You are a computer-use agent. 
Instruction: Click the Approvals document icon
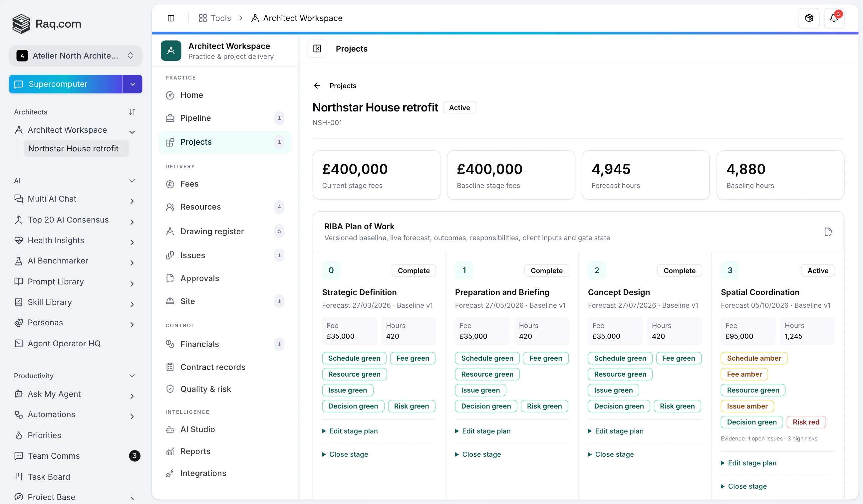[170, 278]
